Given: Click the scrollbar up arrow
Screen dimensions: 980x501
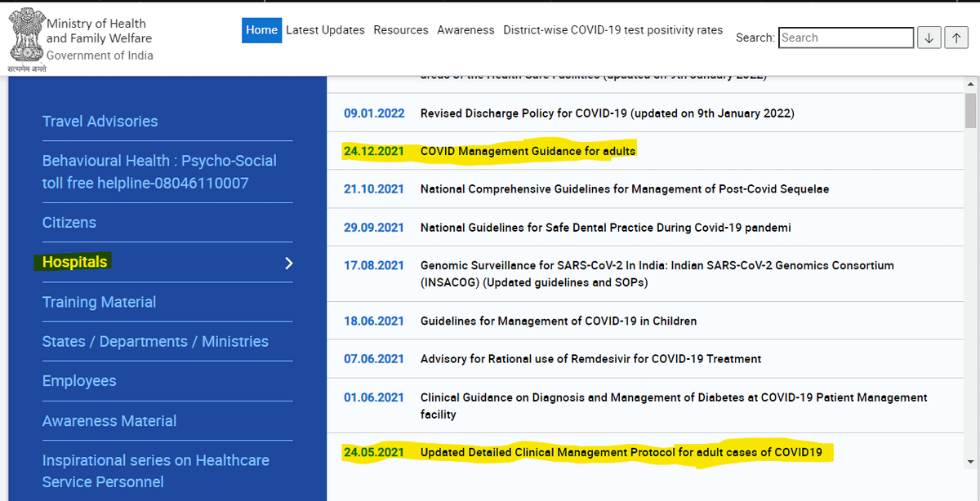Looking at the screenshot, I should [970, 84].
